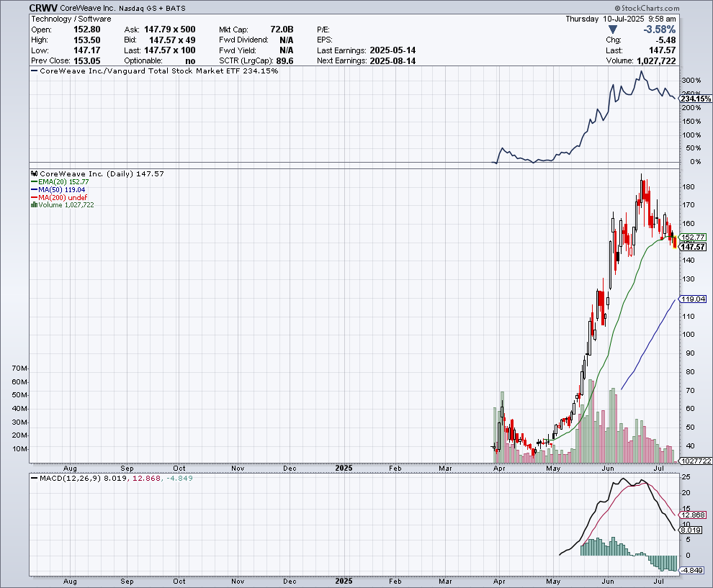
Task: Click the MA(50) 119.04 legend entry
Action: (58, 190)
